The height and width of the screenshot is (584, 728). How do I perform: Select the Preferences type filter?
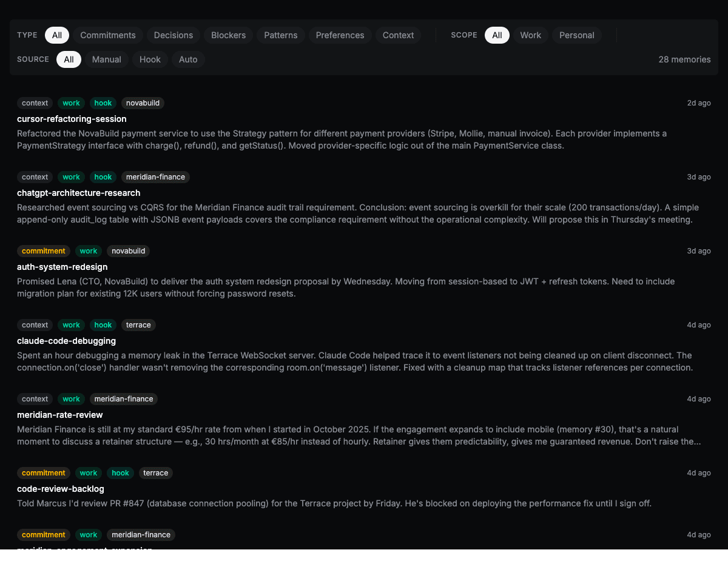tap(340, 35)
